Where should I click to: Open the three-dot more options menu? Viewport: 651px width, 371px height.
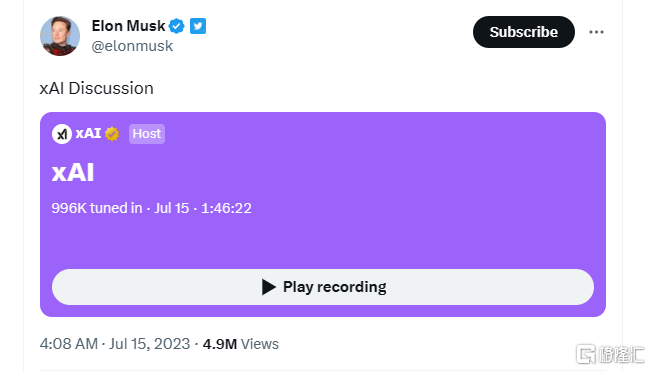point(596,32)
